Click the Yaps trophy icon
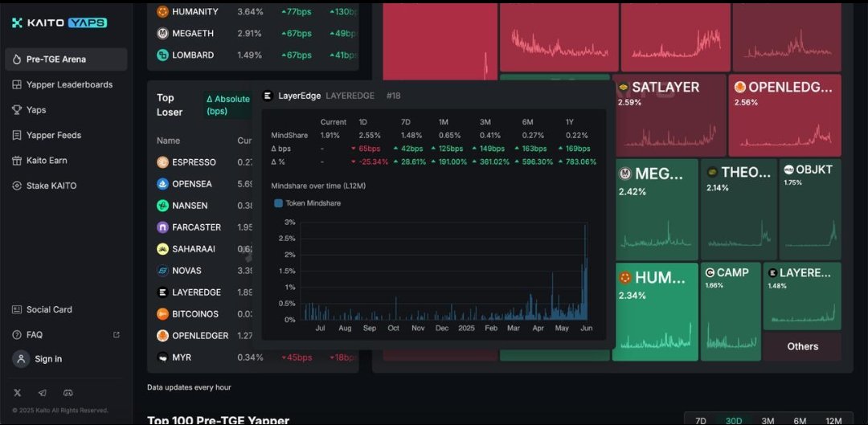The image size is (868, 425). pos(17,109)
